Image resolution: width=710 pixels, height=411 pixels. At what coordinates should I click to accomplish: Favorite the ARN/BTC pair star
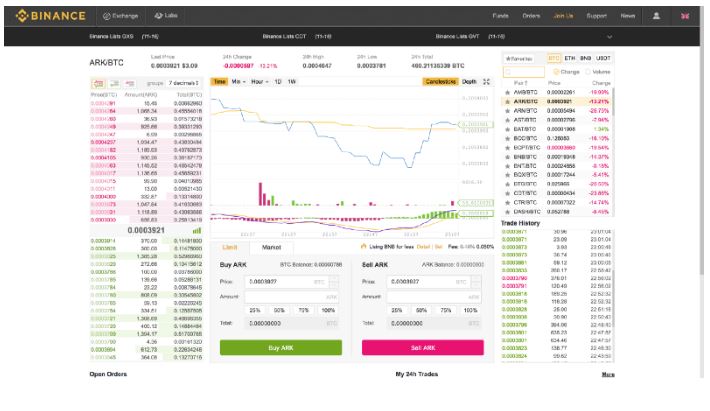pyautogui.click(x=507, y=110)
